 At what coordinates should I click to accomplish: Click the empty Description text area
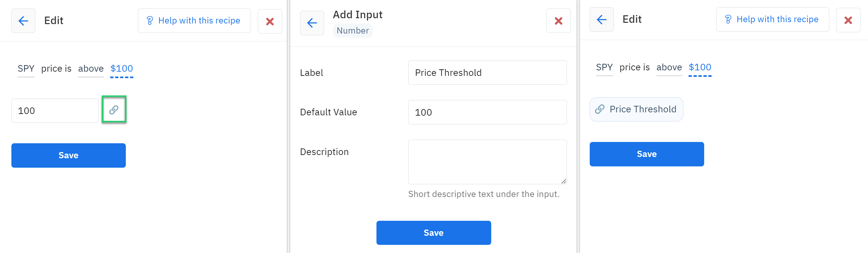(487, 162)
